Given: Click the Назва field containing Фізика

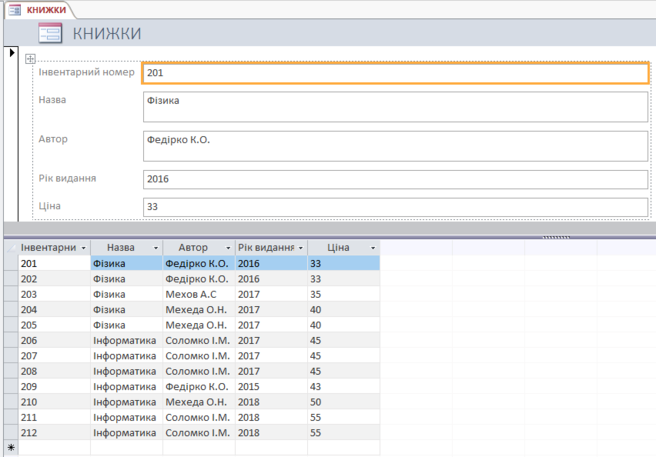Looking at the screenshot, I should 395,107.
